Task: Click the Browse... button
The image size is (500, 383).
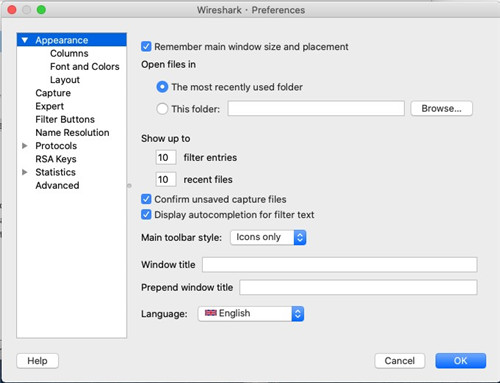Action: (441, 108)
